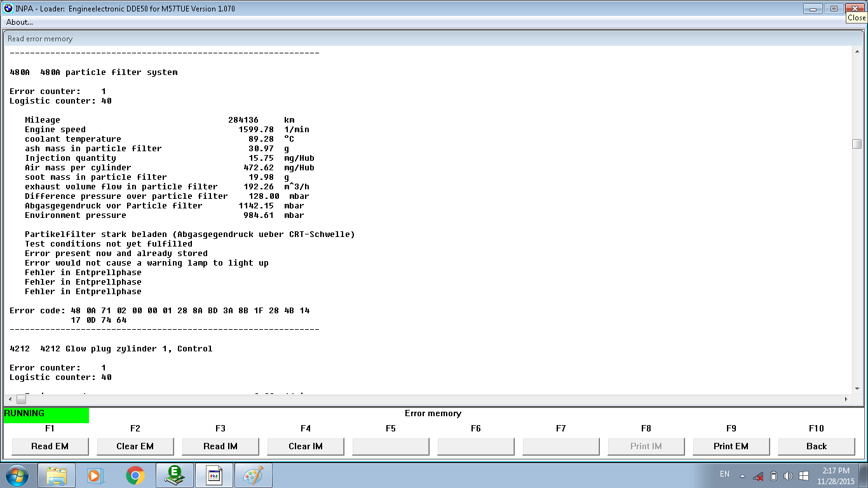Switch to the green E EDIABAS taskbar icon
Image resolution: width=868 pixels, height=488 pixels.
pos(174,475)
